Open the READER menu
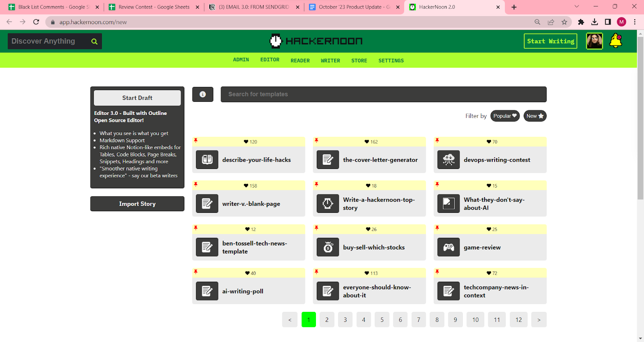This screenshot has width=644, height=342. [x=300, y=61]
